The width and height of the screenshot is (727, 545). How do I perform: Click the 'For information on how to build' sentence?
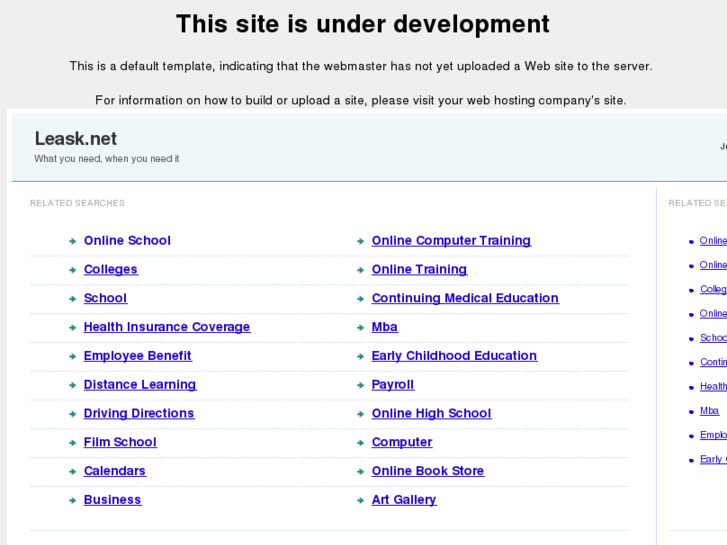point(361,101)
